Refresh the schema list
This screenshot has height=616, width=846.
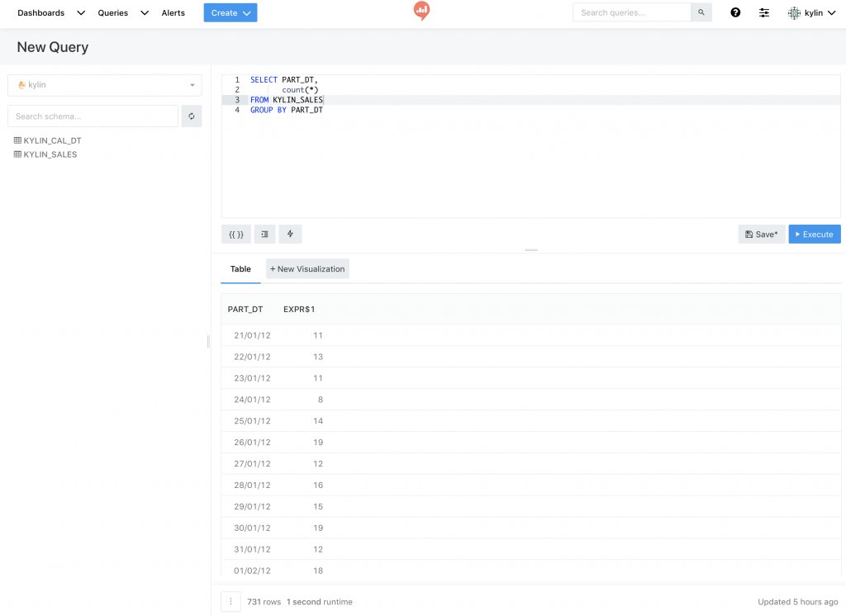tap(192, 116)
